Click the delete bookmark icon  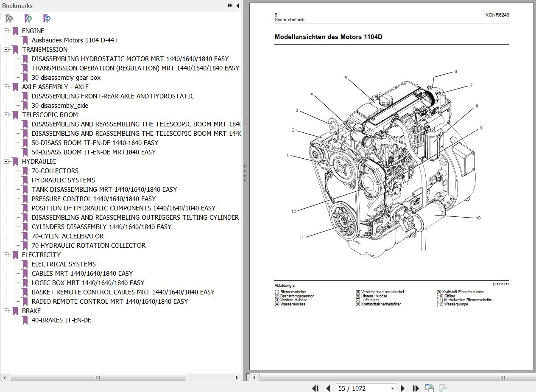pyautogui.click(x=9, y=19)
